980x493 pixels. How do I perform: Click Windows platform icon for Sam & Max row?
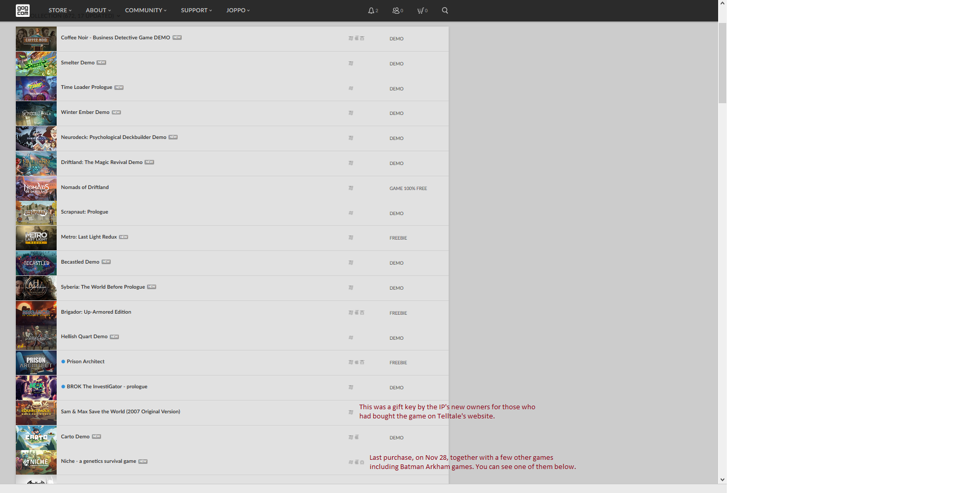tap(351, 412)
